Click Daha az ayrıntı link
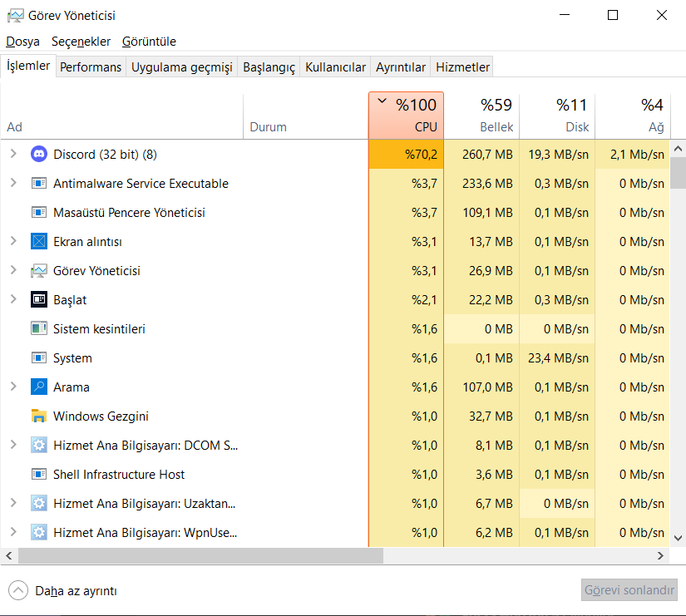The image size is (686, 616). pos(76,591)
